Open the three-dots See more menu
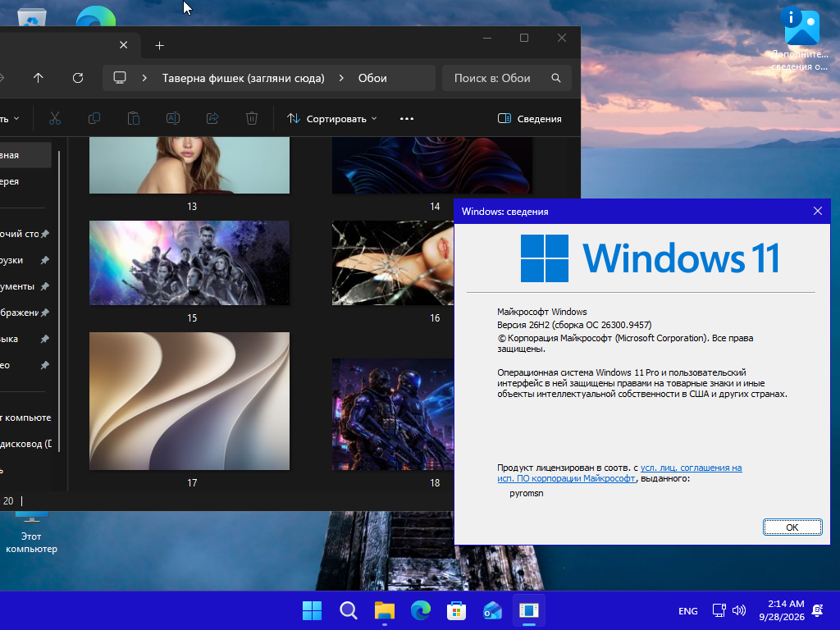 (407, 118)
